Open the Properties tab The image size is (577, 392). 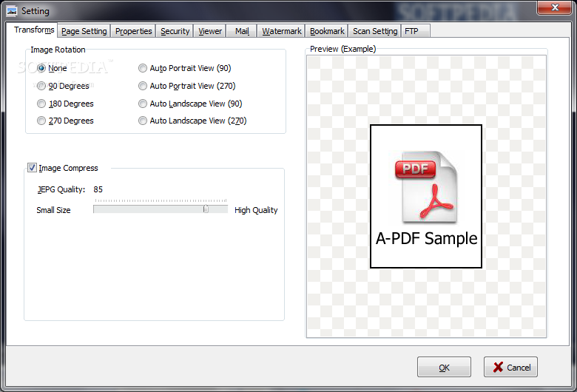133,31
